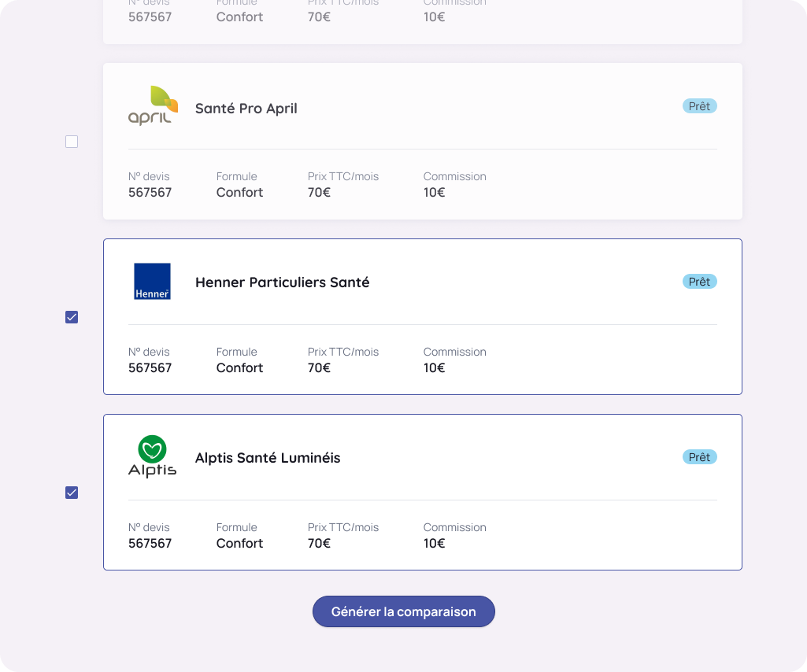Click the N° devis label in Santé Pro April card
Viewport: 807px width, 672px height.
pos(149,176)
